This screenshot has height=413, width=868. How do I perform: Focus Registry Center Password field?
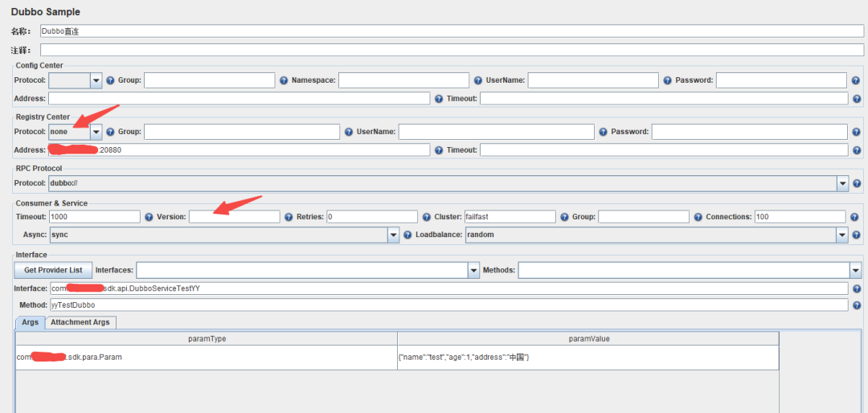750,132
